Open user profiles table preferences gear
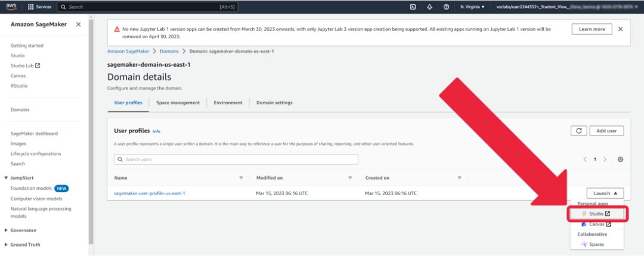This screenshot has width=644, height=256. click(x=621, y=159)
